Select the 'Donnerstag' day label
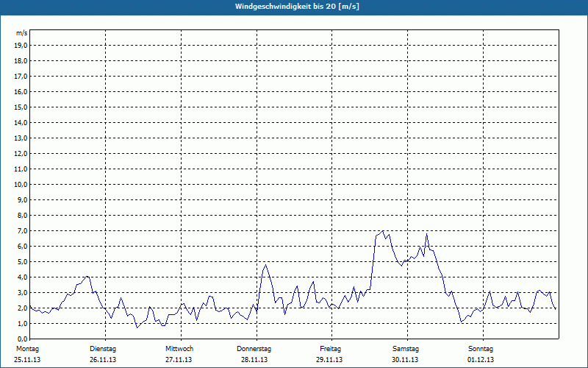The image size is (588, 368). pyautogui.click(x=254, y=349)
